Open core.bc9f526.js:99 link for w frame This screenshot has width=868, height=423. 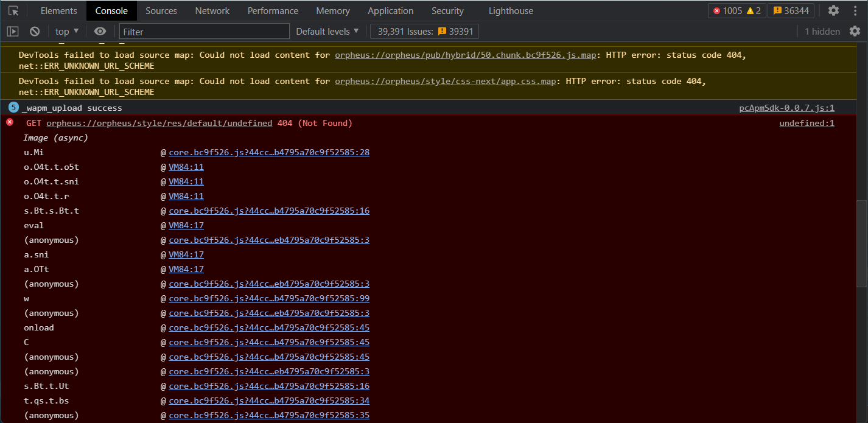click(x=269, y=298)
